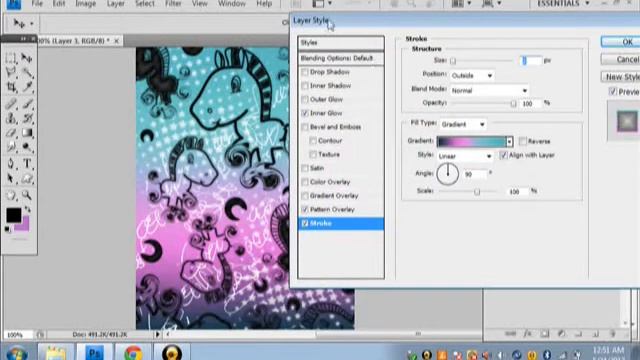Image resolution: width=640 pixels, height=360 pixels.
Task: Open Windows Start menu
Action: pos(17,353)
